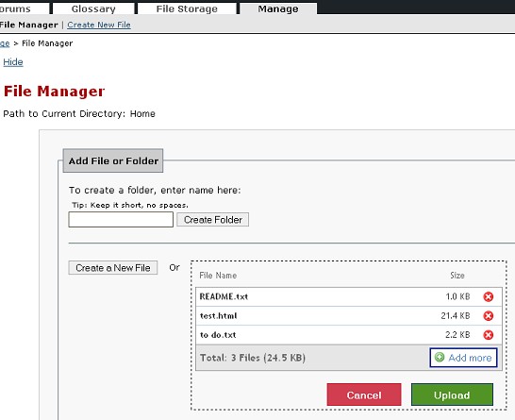Click the red Cancel button
This screenshot has height=420, width=515.
click(364, 395)
